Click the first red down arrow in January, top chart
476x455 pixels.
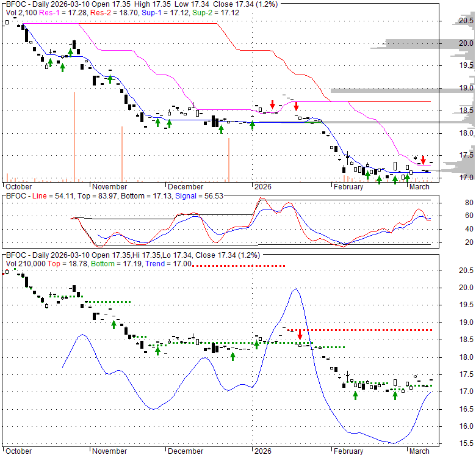click(272, 104)
